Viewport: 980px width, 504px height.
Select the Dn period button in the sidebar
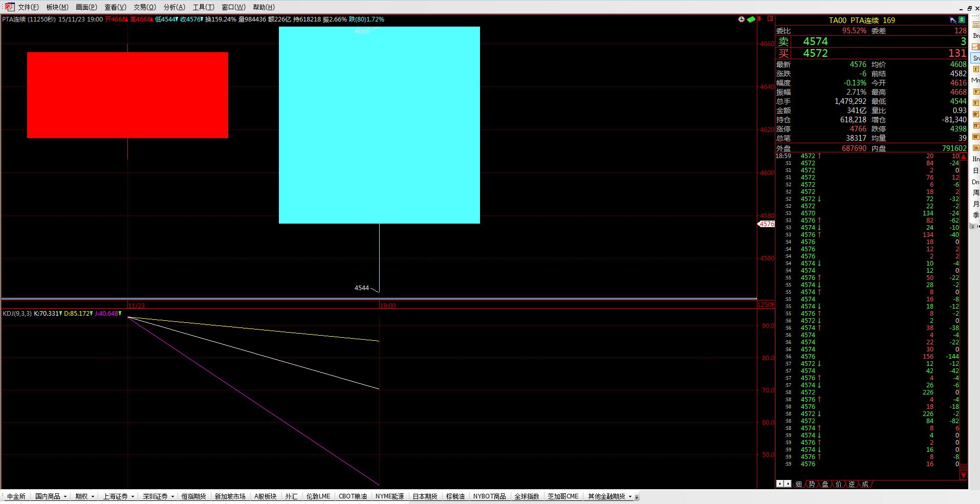coord(976,182)
